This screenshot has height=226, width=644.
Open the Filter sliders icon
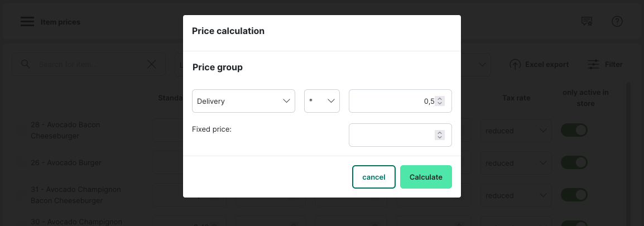[x=594, y=65]
